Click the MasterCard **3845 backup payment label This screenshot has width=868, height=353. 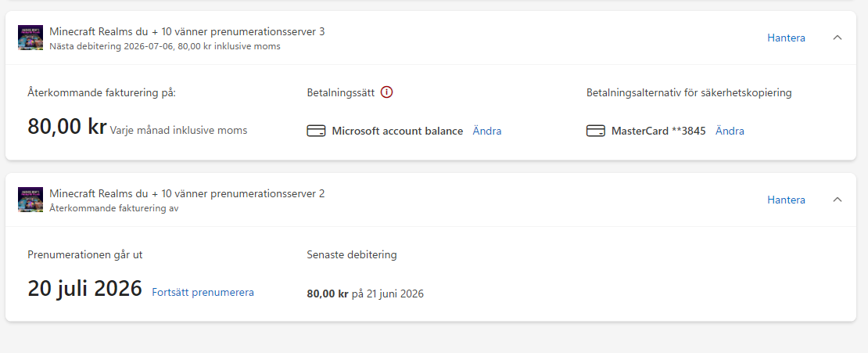[658, 131]
